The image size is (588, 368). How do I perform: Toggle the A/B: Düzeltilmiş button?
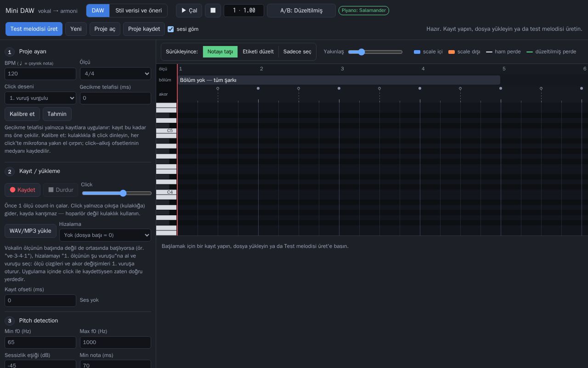[301, 11]
